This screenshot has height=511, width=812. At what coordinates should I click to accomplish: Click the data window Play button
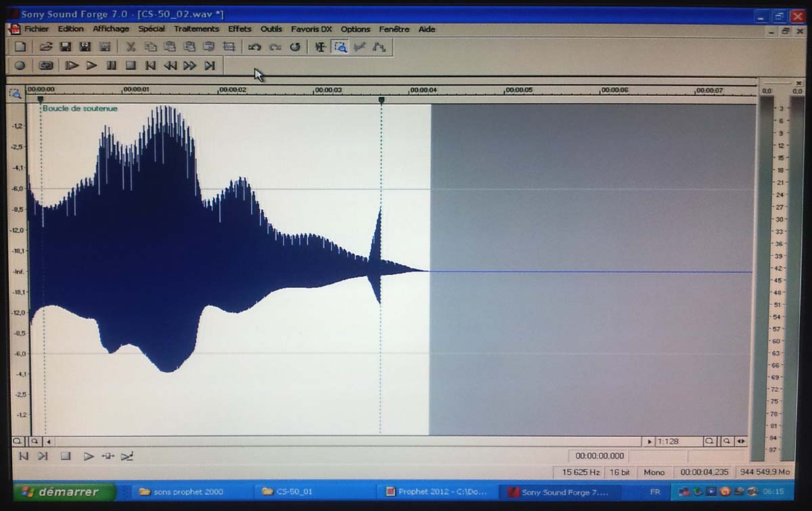pos(88,456)
